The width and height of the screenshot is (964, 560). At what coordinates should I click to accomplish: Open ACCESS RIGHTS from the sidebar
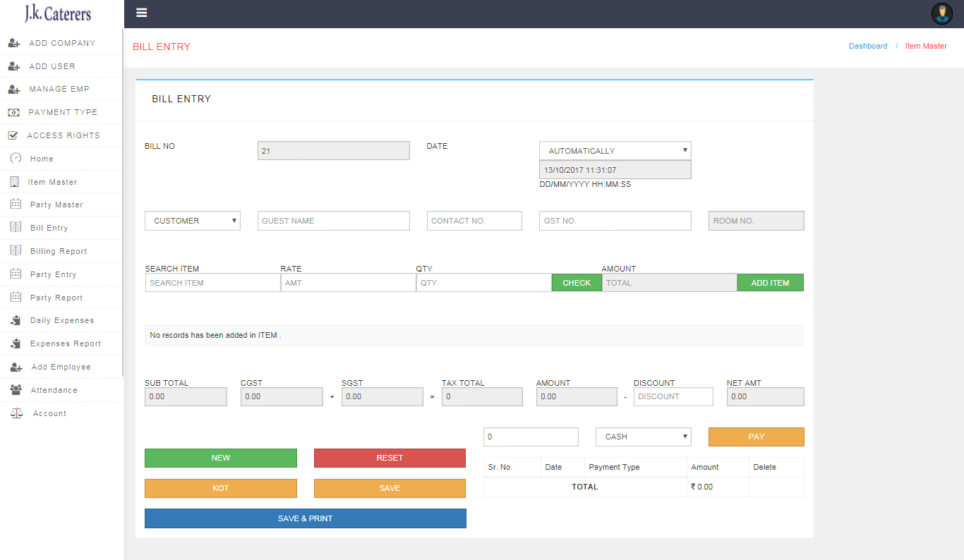point(62,135)
